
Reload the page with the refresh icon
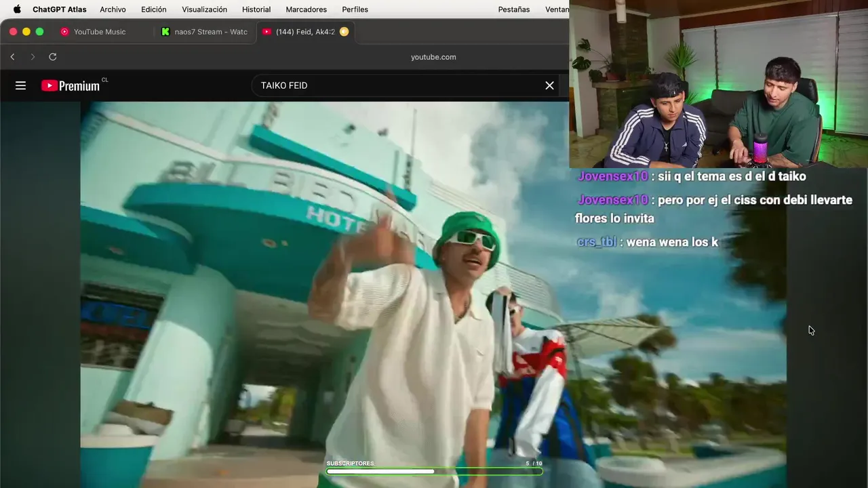pos(53,57)
